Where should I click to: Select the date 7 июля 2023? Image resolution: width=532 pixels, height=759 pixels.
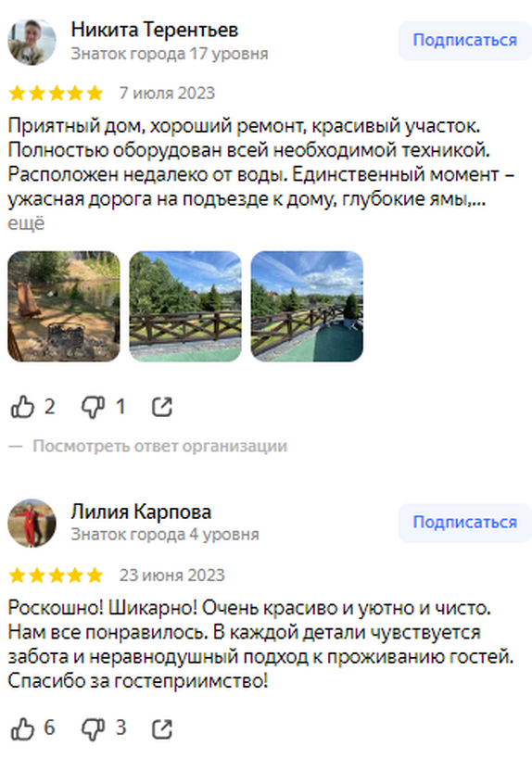pos(167,93)
